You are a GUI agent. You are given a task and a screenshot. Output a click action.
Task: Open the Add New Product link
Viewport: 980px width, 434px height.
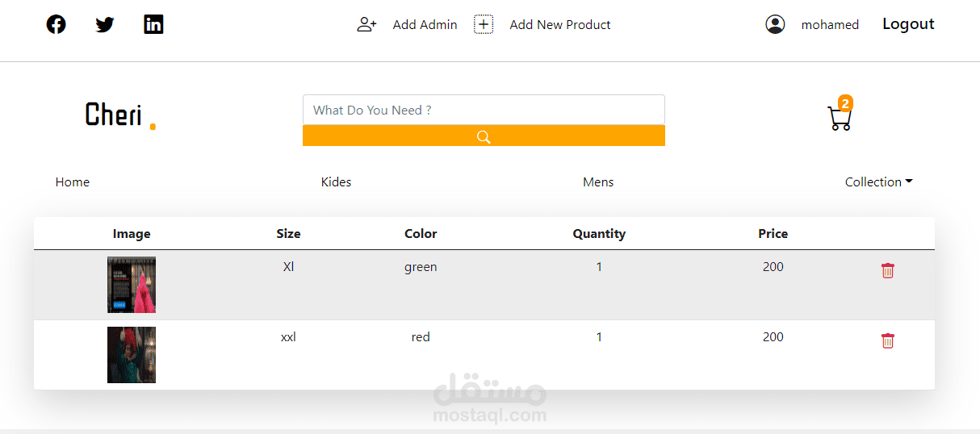pyautogui.click(x=560, y=24)
